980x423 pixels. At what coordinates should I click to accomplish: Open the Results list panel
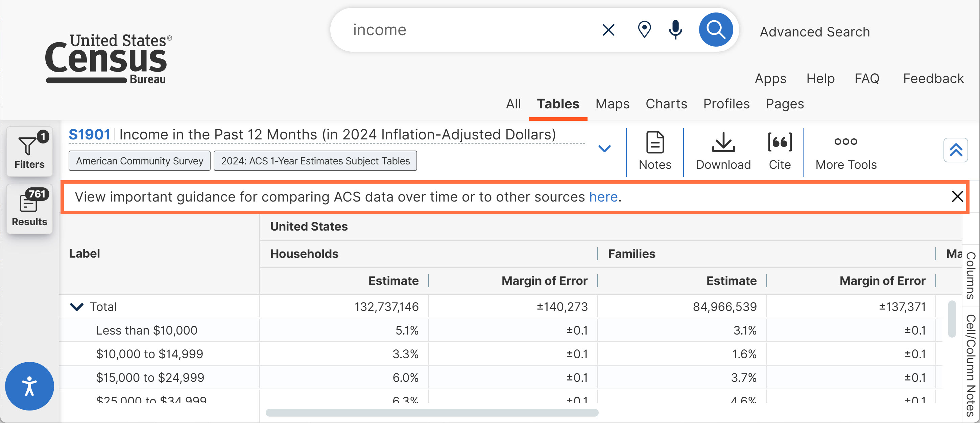tap(29, 209)
